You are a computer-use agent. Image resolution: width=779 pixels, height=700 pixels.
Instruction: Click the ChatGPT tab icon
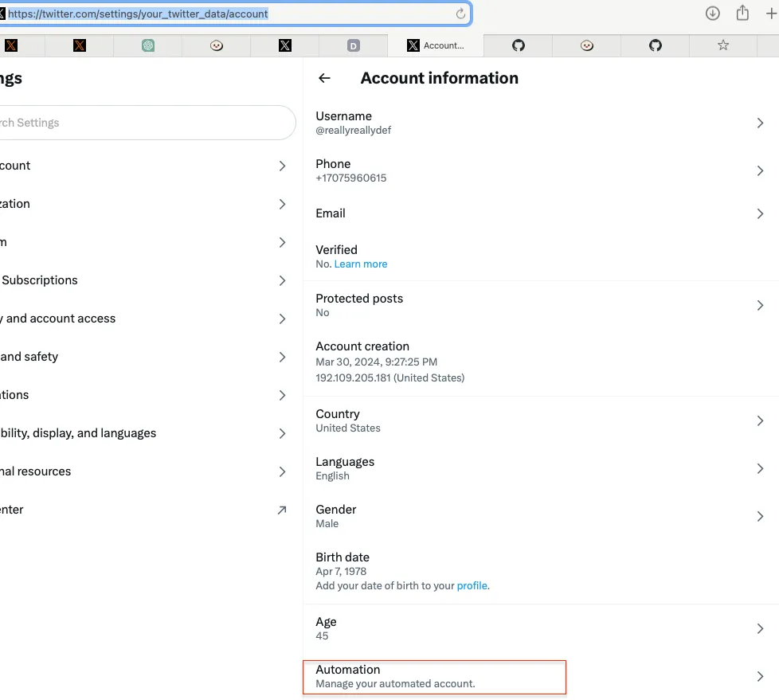147,45
